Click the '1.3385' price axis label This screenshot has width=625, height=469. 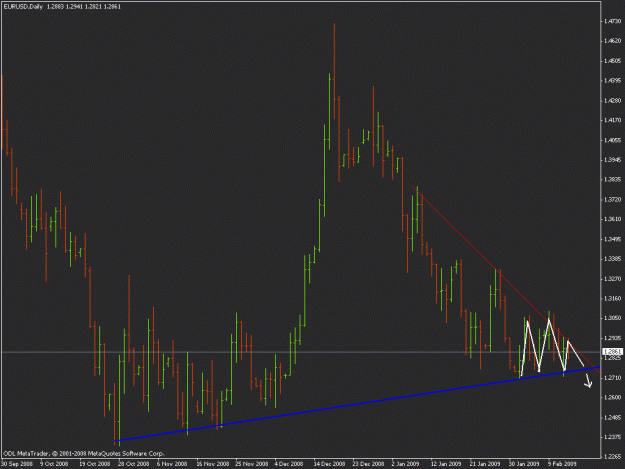(x=612, y=259)
